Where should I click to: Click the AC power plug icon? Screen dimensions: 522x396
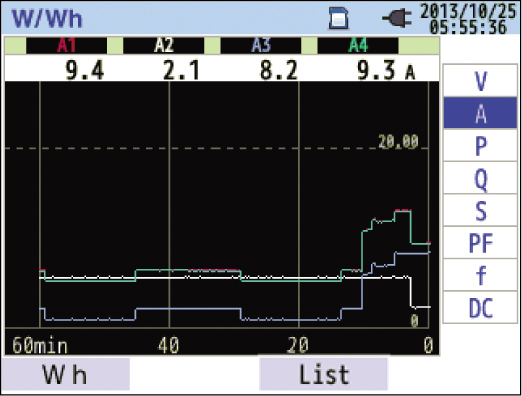coord(397,18)
